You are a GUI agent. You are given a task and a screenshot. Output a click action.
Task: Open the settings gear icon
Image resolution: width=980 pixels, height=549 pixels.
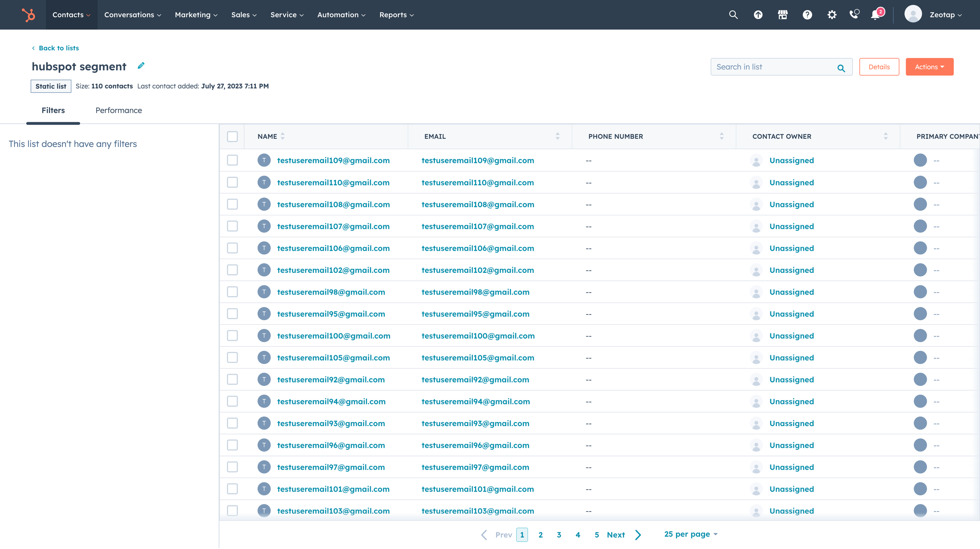(832, 15)
